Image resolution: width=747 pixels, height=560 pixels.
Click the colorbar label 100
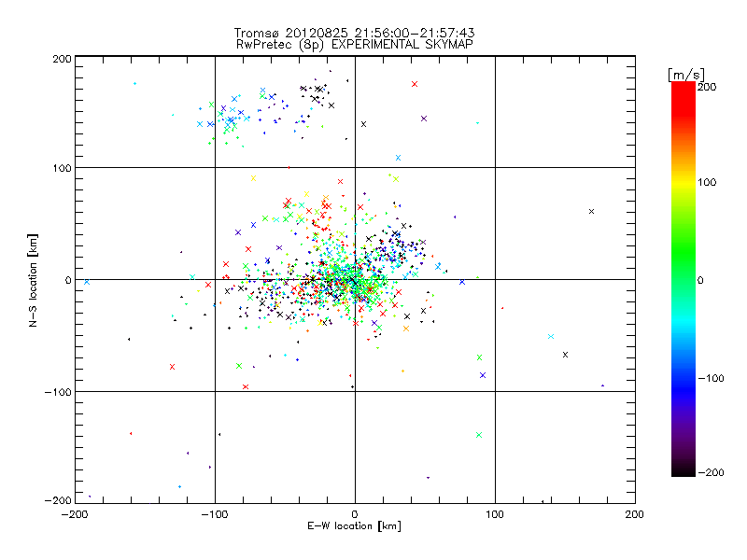coord(707,182)
